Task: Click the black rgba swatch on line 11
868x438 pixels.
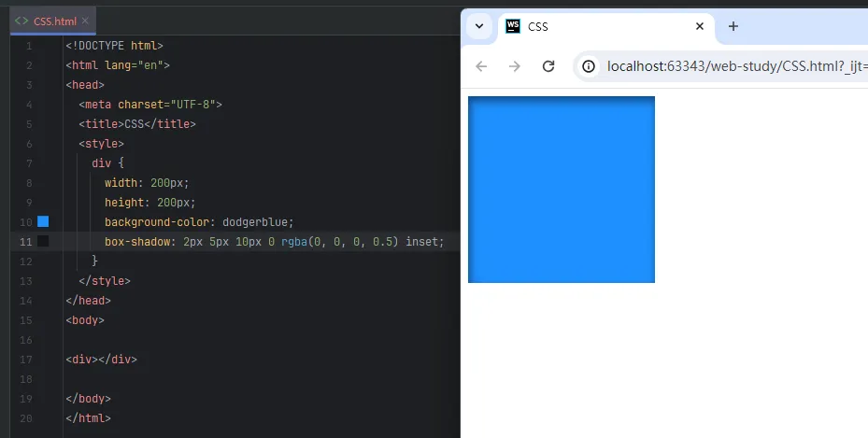Action: point(43,242)
